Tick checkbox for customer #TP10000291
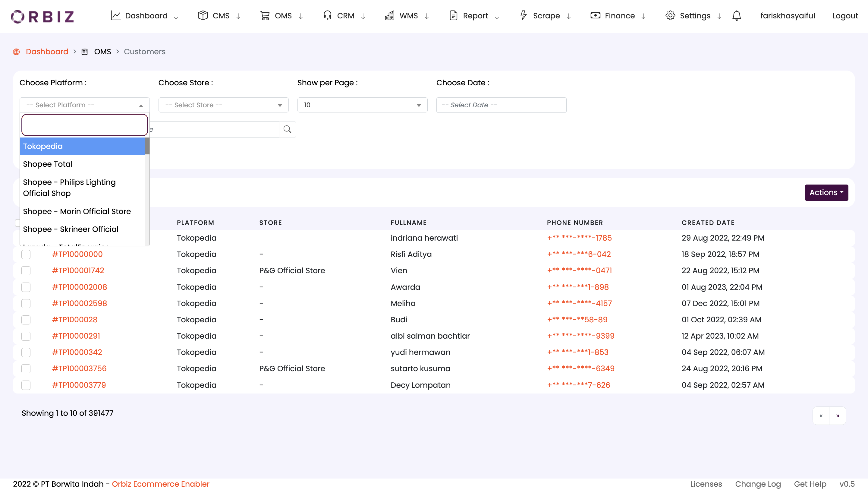Screen dimensions: 868x490 point(26,336)
